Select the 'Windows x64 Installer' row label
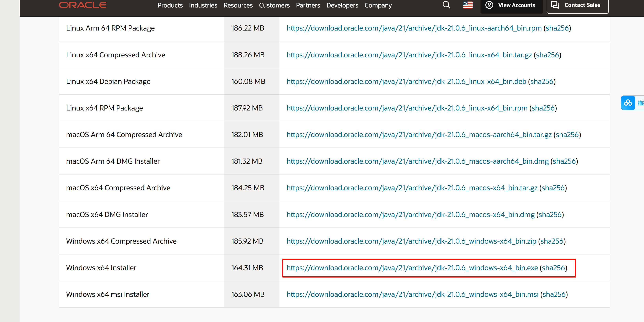Viewport: 644px width, 322px height. [101, 268]
